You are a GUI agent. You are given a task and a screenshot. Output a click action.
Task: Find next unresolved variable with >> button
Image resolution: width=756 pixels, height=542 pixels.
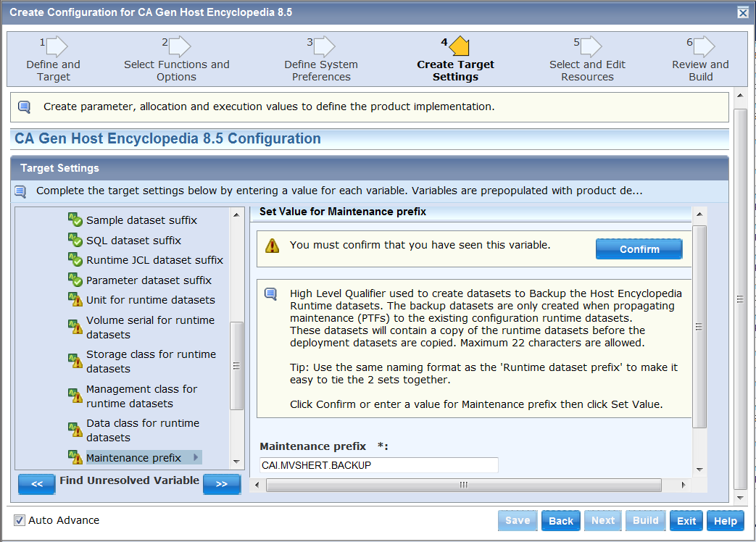[222, 484]
